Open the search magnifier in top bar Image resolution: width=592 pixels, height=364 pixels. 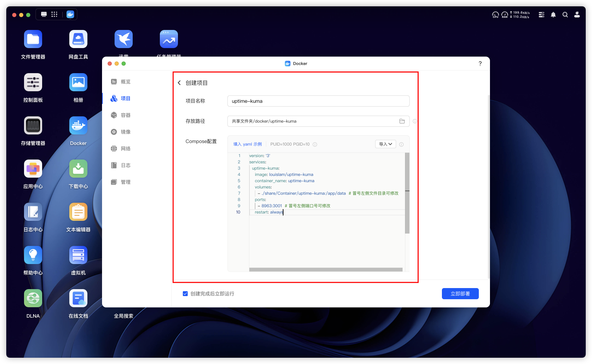coord(565,15)
